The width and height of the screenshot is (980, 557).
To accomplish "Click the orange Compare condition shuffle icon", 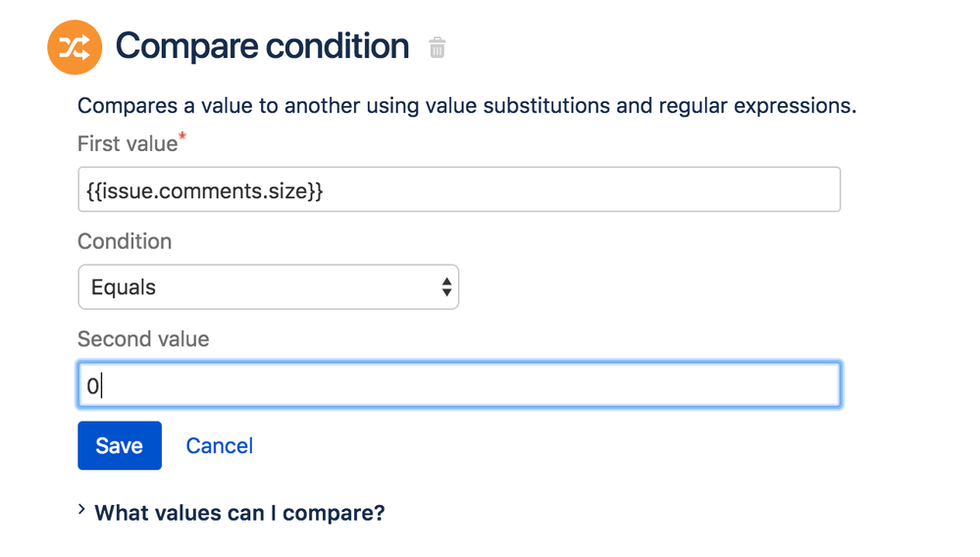I will [75, 47].
